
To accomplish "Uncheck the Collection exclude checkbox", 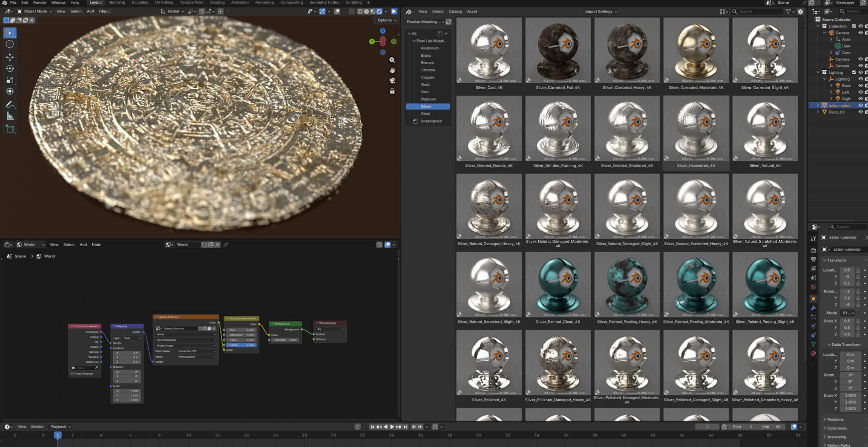I will (x=854, y=26).
